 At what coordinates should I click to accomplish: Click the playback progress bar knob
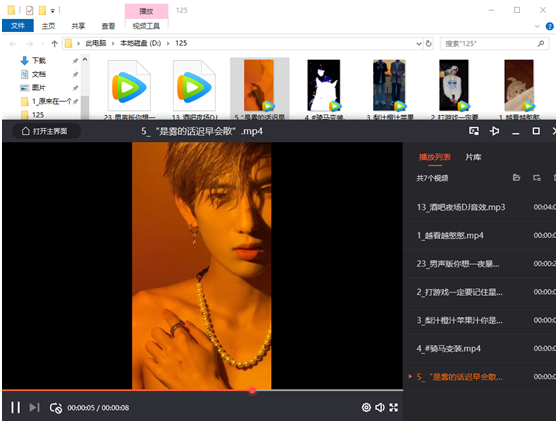[x=252, y=390]
